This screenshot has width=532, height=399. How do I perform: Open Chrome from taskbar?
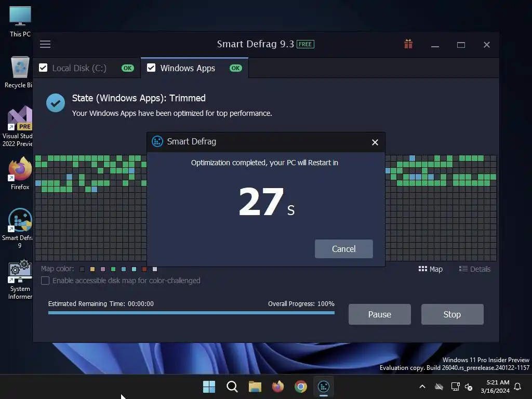tap(301, 387)
